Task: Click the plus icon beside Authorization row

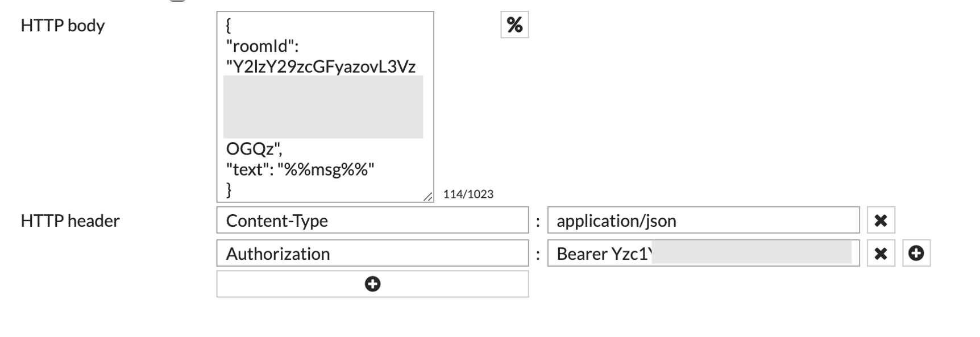Action: 916,253
